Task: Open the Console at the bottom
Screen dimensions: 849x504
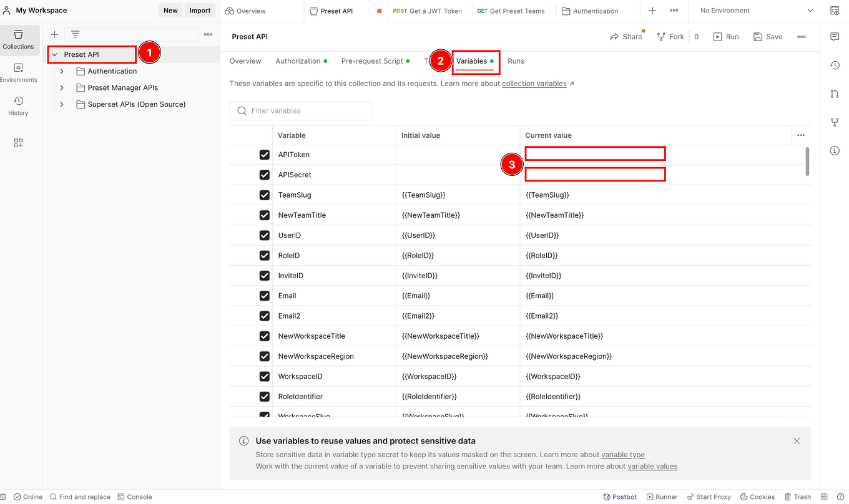Action: (x=135, y=497)
